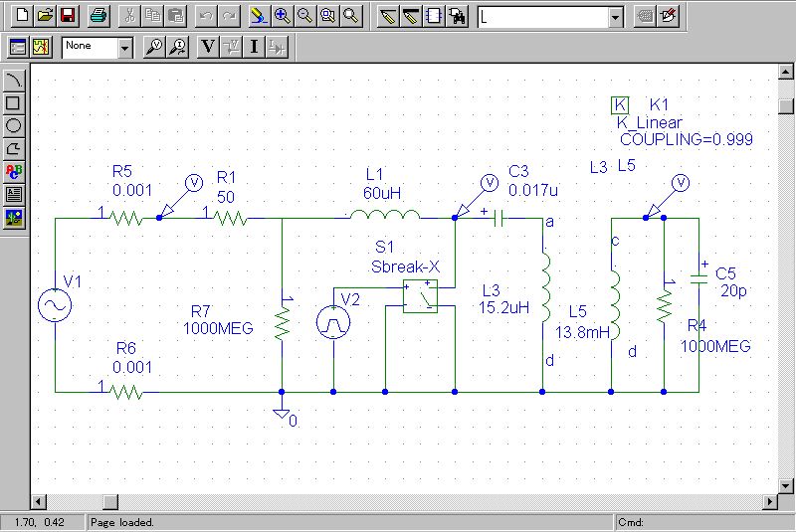Open the Setup Analysis icon
This screenshot has height=532, width=796.
[18, 46]
